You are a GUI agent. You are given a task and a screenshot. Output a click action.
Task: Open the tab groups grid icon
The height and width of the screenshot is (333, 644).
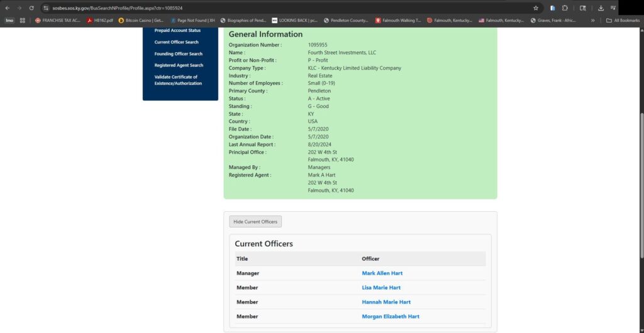click(23, 20)
